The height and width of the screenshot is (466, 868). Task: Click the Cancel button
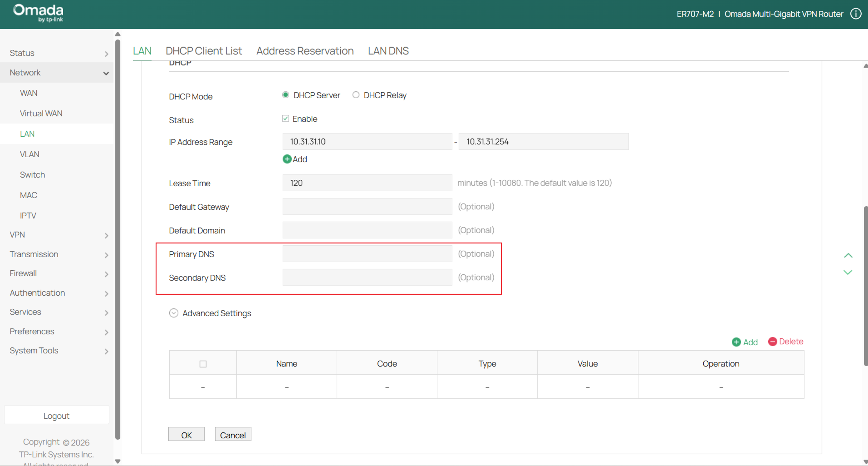pyautogui.click(x=233, y=435)
